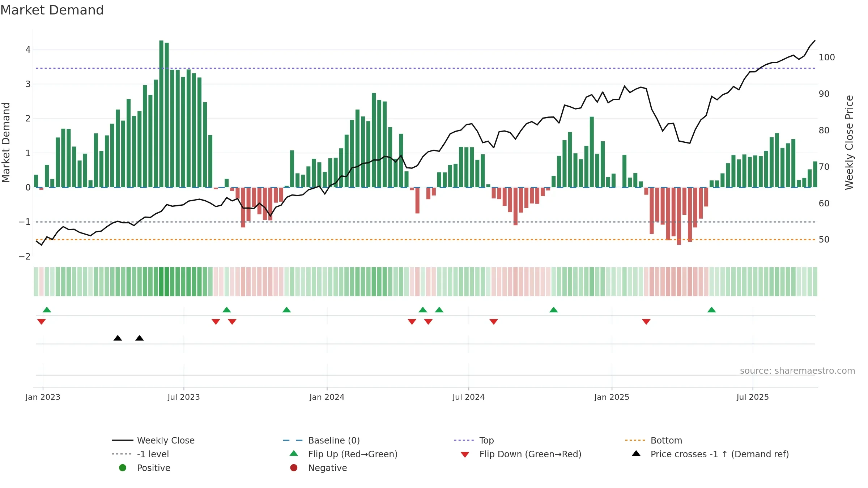Image resolution: width=868 pixels, height=488 pixels.
Task: Click the first green flip-up marker near Jan 2023
Action: (47, 310)
